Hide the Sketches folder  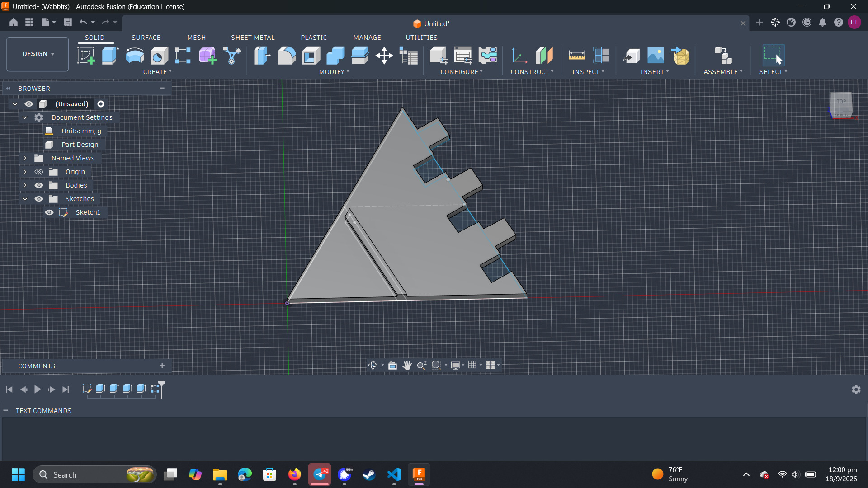[39, 199]
